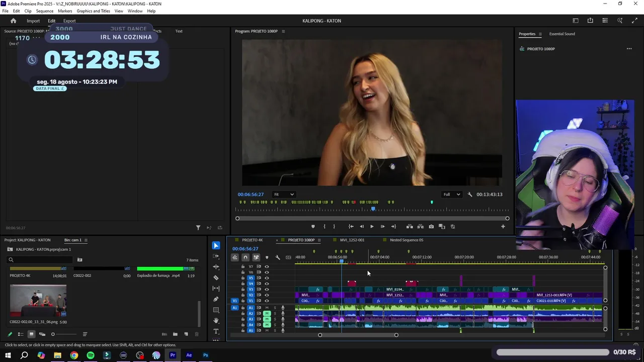Go to In point in Program monitor
The width and height of the screenshot is (644, 362).
tap(351, 226)
